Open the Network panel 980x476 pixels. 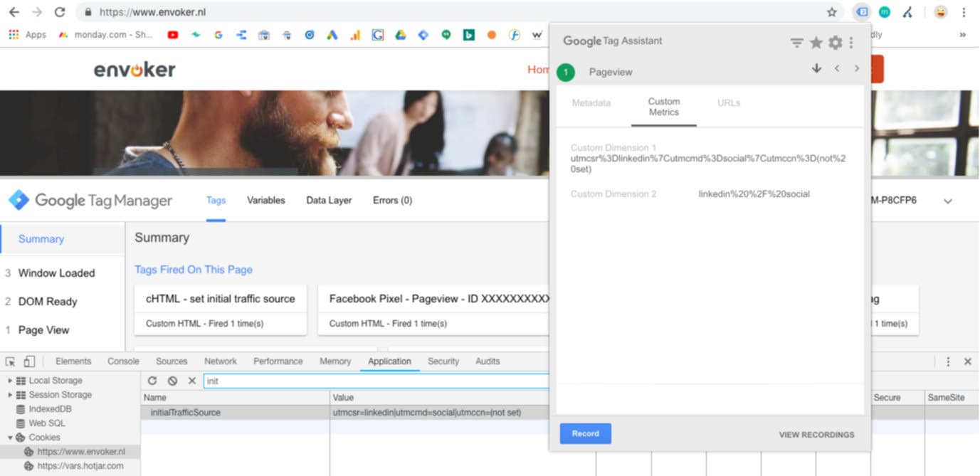(x=221, y=361)
